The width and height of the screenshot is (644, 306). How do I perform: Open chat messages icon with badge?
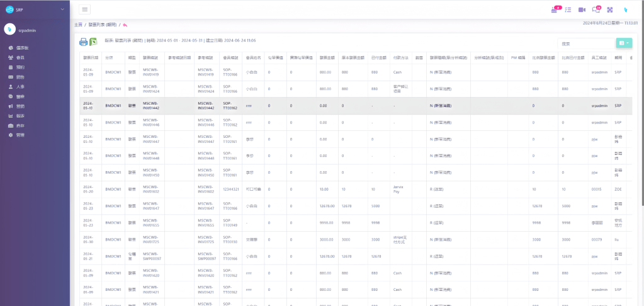[596, 9]
